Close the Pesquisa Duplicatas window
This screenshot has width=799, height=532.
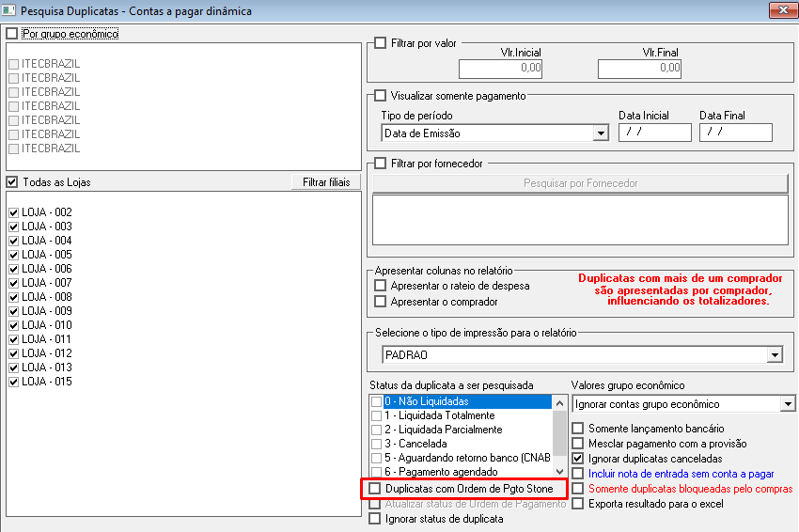(783, 10)
